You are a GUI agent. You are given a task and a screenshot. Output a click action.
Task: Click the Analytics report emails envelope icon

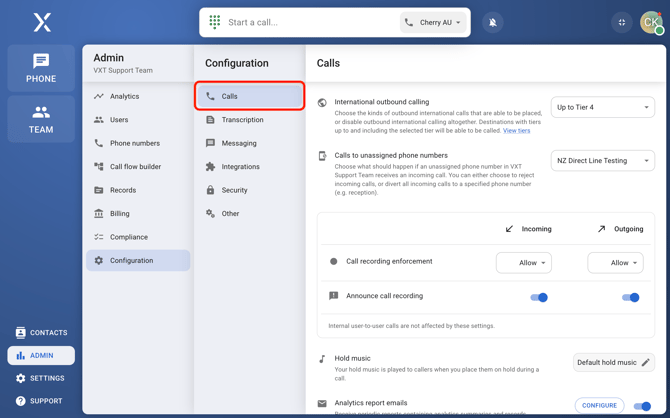(x=322, y=403)
